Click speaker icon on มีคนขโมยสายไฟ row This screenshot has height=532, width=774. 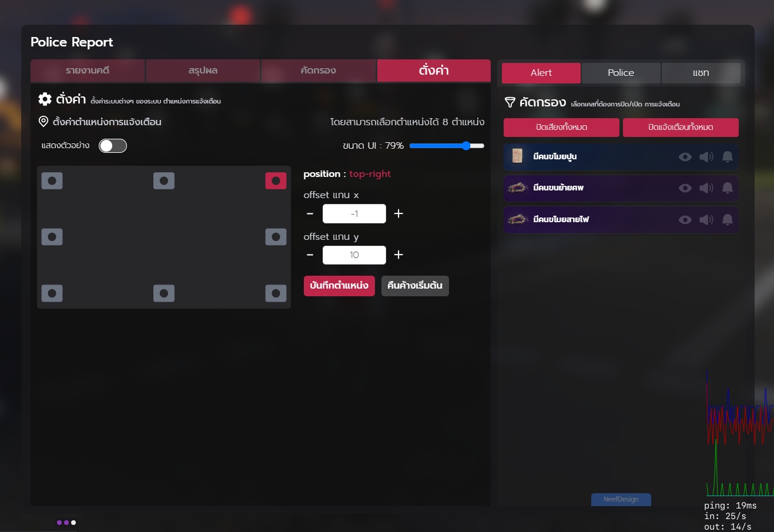pos(706,220)
